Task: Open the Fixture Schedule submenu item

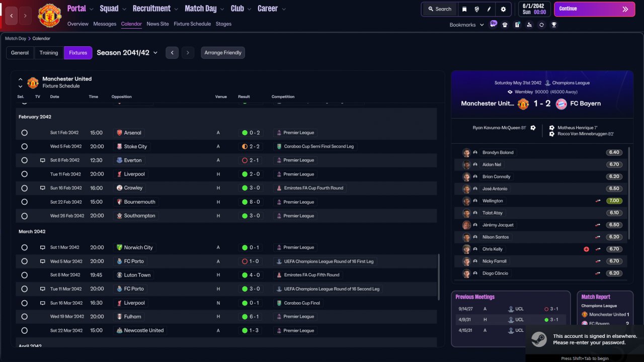Action: pyautogui.click(x=192, y=24)
